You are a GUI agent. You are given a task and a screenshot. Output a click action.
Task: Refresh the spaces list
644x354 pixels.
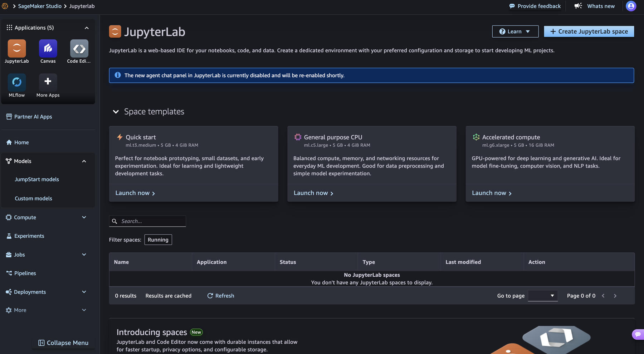pos(221,296)
